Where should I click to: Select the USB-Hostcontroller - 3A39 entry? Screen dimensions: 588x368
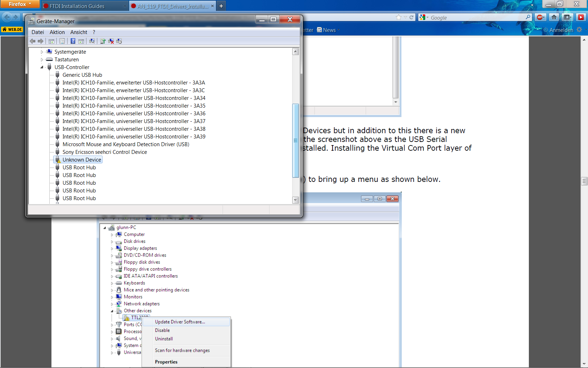(x=134, y=137)
